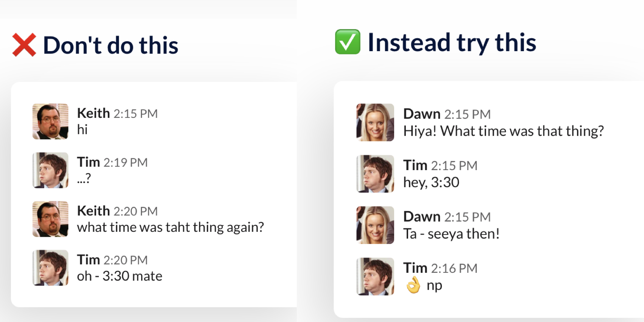The width and height of the screenshot is (644, 322).
Task: Click Tim's avatar on the '...?' message
Action: (x=50, y=170)
